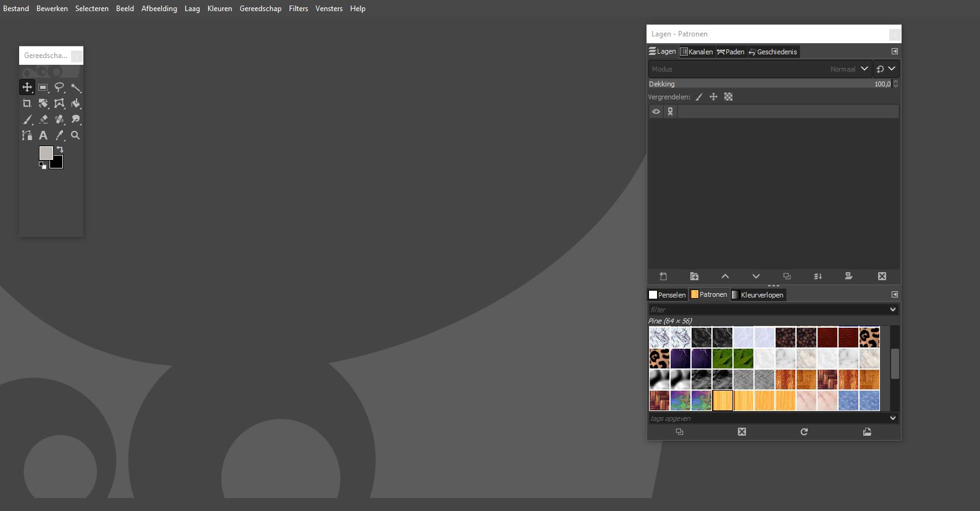The width and height of the screenshot is (980, 511).
Task: Select the Zoom magnifier tool
Action: (x=75, y=135)
